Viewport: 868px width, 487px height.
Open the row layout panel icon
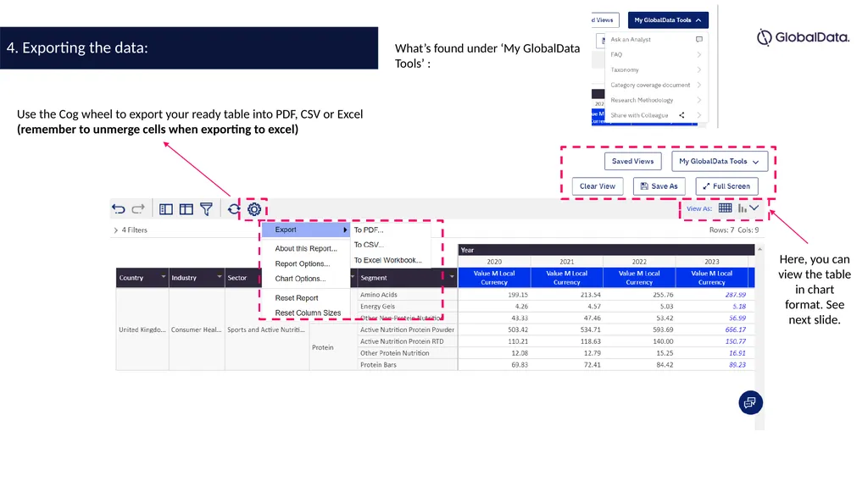pos(166,209)
